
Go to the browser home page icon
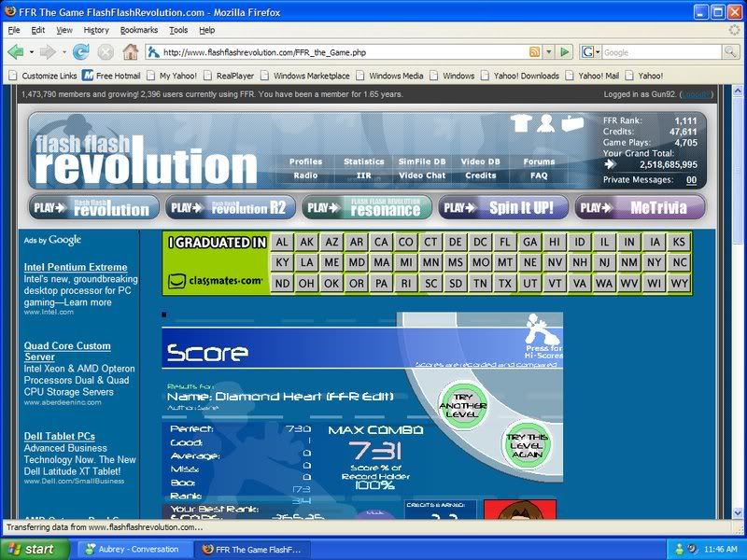pos(130,52)
